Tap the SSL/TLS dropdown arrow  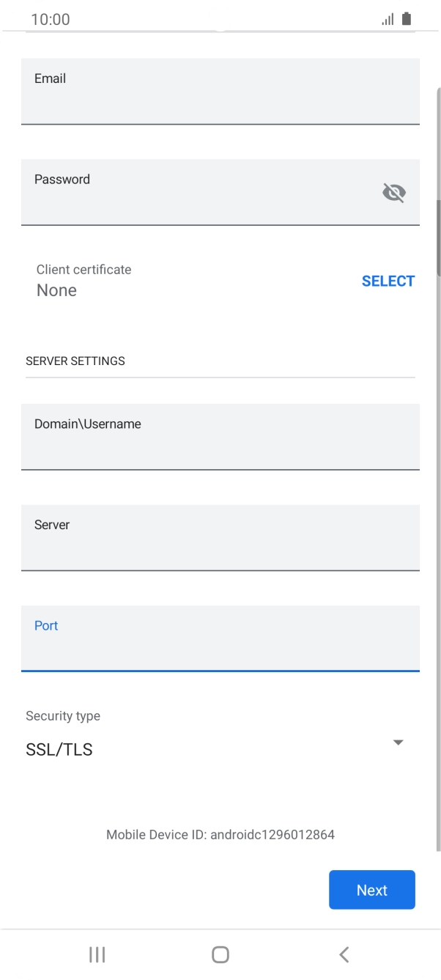pos(398,742)
